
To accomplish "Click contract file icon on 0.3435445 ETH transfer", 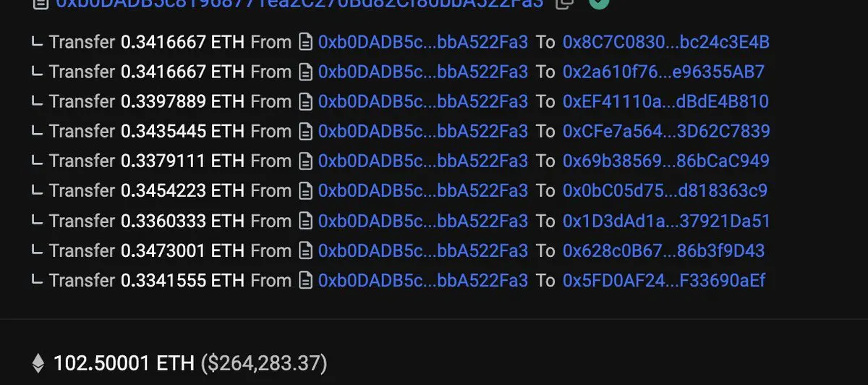I will [305, 131].
